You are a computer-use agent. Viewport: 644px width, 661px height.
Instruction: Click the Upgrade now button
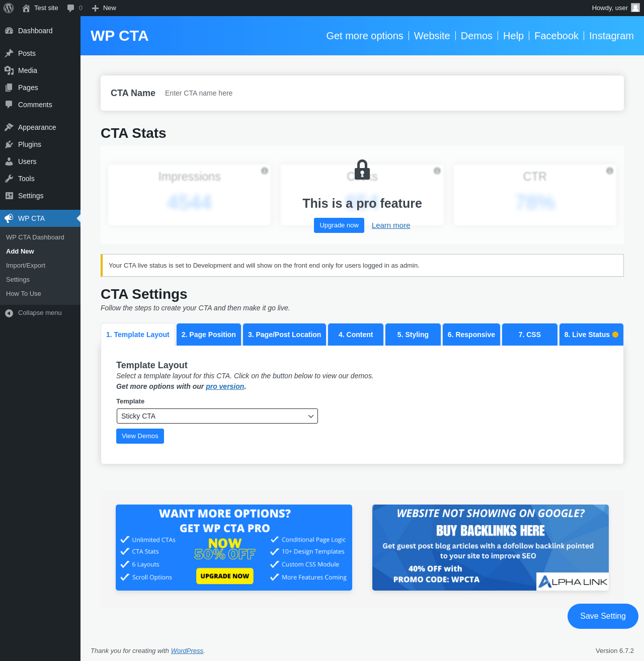coord(339,225)
